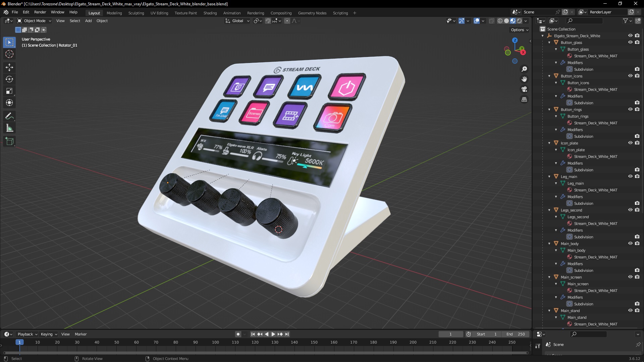Hide Main_body in viewport
Image resolution: width=644 pixels, height=362 pixels.
tap(630, 244)
